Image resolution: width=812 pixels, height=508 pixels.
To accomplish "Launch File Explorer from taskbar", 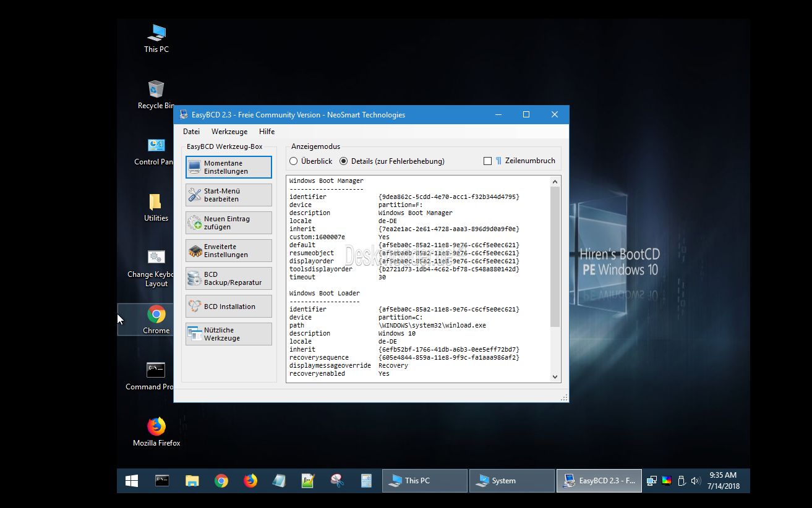I will click(192, 481).
